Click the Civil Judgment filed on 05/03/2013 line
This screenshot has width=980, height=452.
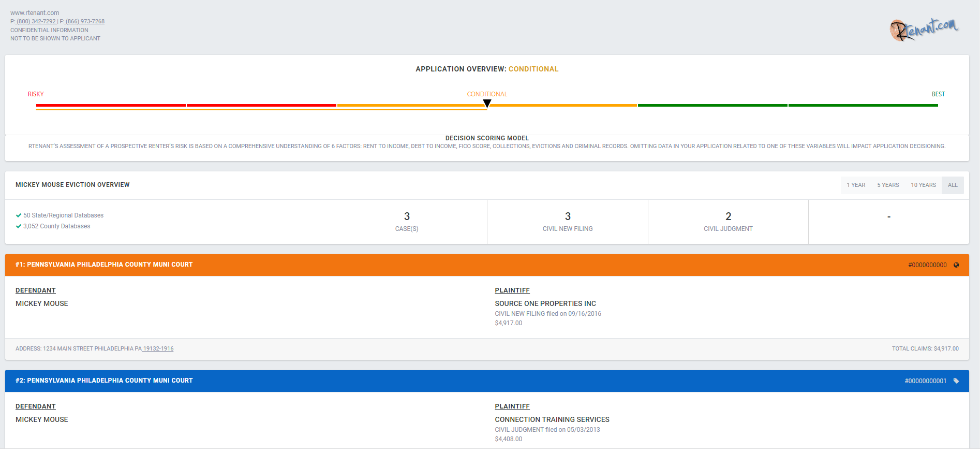tap(547, 430)
